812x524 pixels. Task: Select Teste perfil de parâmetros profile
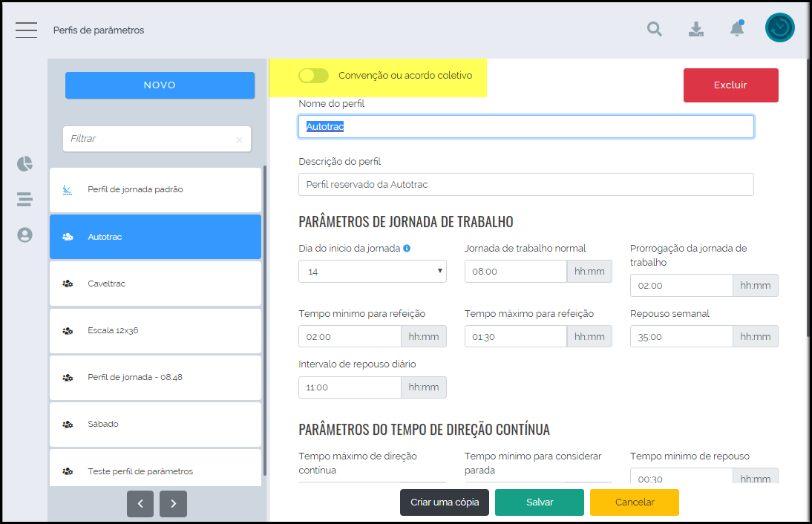click(x=155, y=468)
